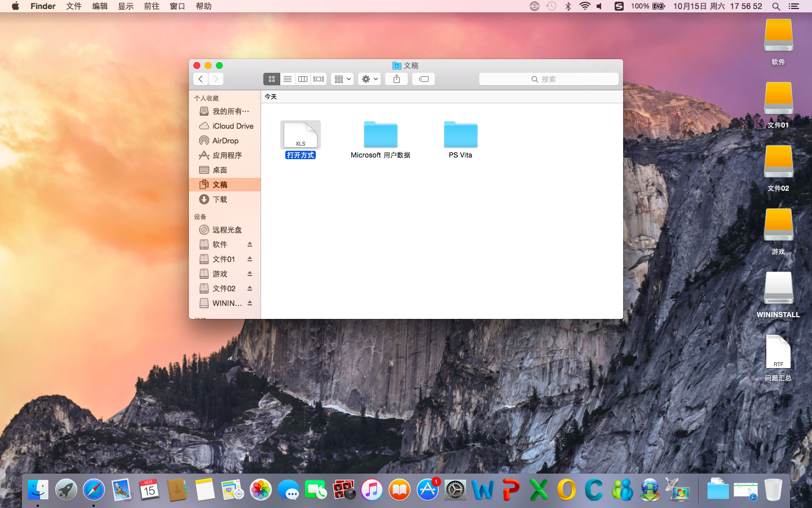This screenshot has width=812, height=508.
Task: Open 应用程序 in the sidebar
Action: coord(224,155)
